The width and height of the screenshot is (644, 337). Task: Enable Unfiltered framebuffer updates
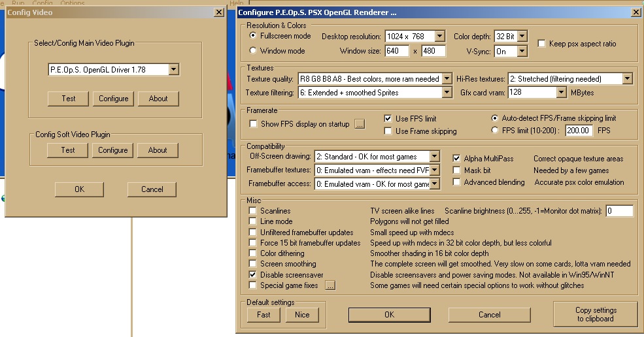click(252, 233)
